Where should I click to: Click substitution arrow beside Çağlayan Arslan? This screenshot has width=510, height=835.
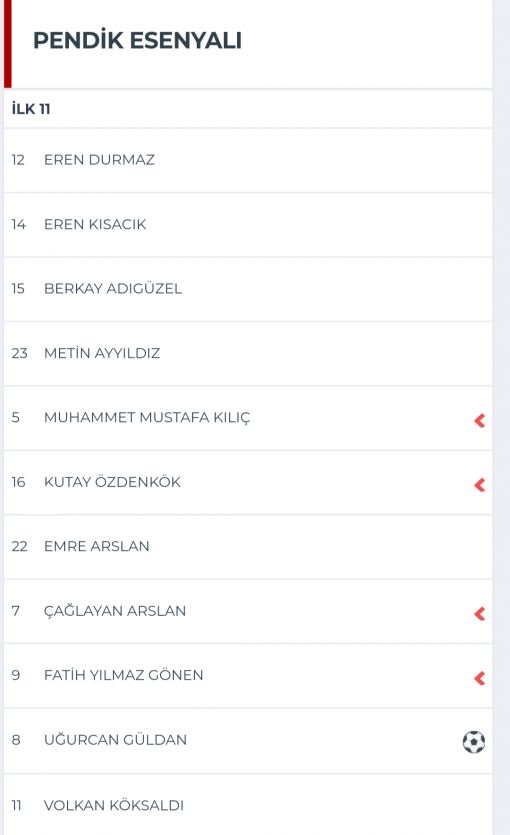pyautogui.click(x=480, y=614)
